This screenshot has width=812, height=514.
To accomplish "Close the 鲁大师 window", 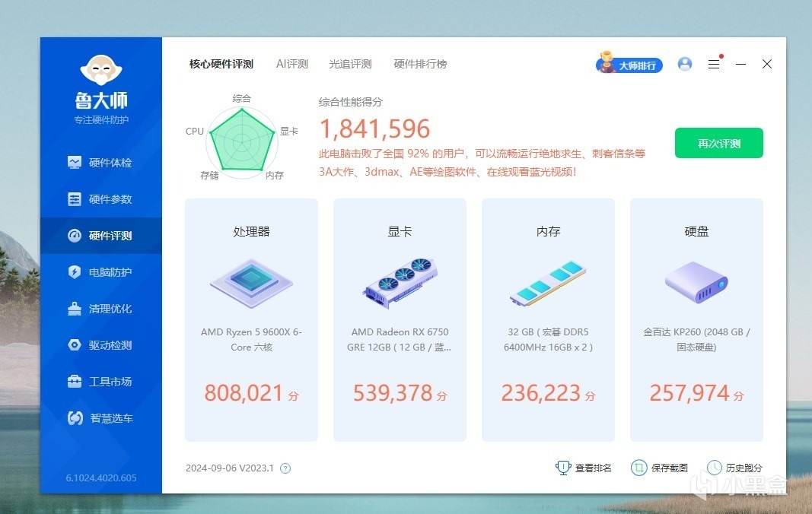I will pyautogui.click(x=767, y=64).
